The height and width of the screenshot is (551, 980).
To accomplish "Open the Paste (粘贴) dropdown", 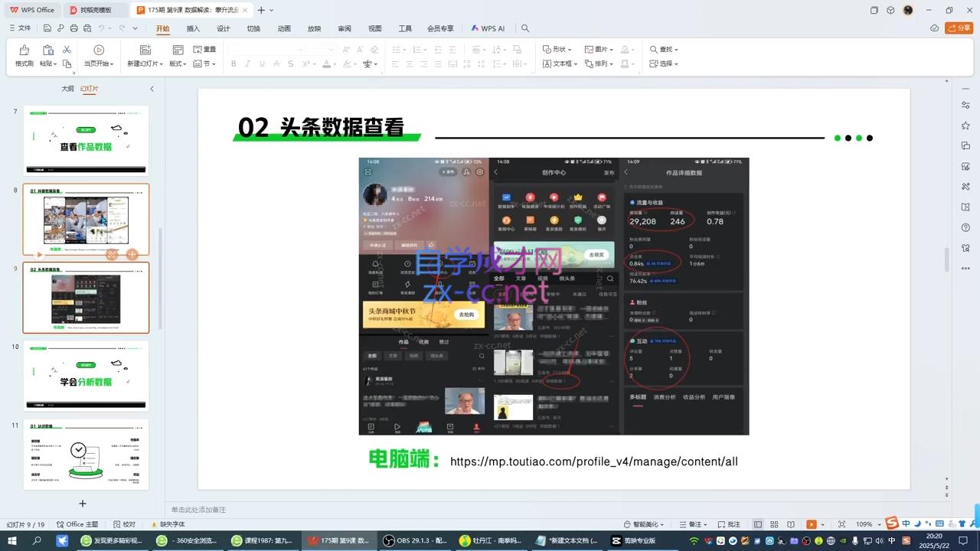I will coord(48,64).
